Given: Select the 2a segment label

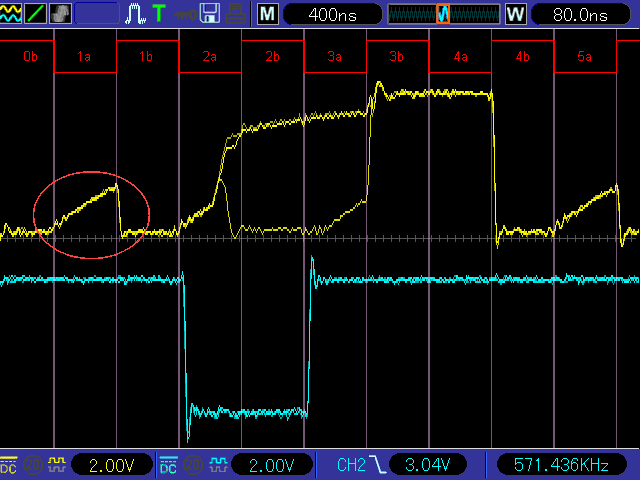Looking at the screenshot, I should tap(210, 58).
